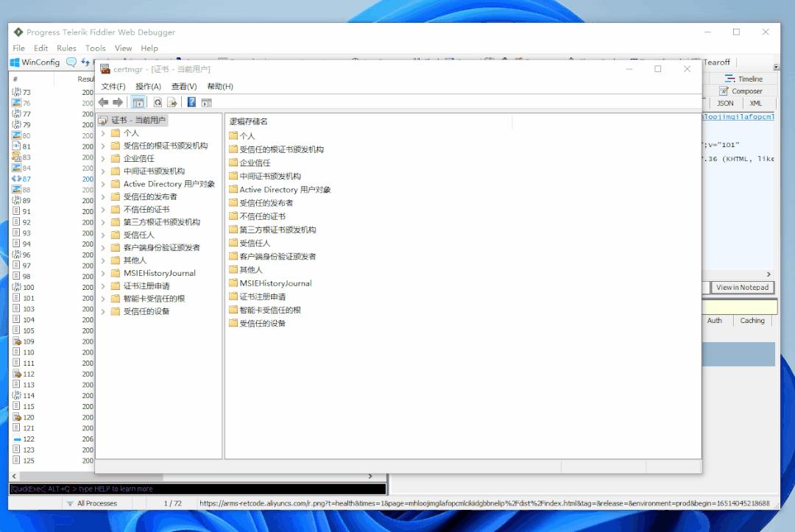Click the WinConfig button in Fiddler
This screenshot has height=532, width=795.
pyautogui.click(x=34, y=62)
